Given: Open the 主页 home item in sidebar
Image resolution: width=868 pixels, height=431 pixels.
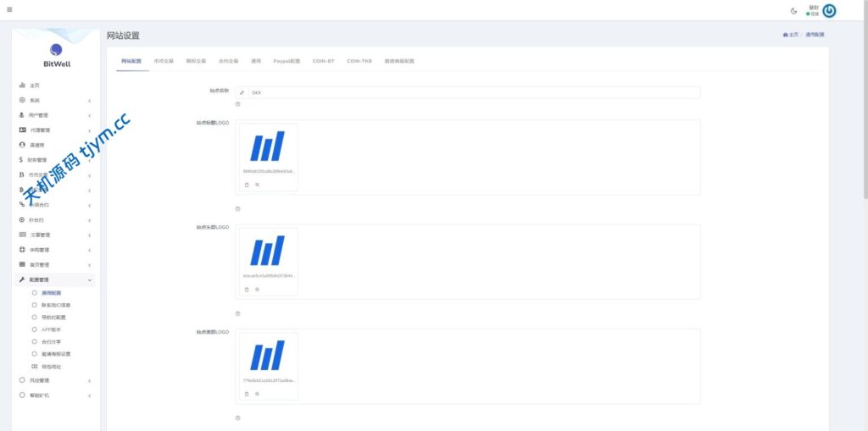Looking at the screenshot, I should point(35,86).
